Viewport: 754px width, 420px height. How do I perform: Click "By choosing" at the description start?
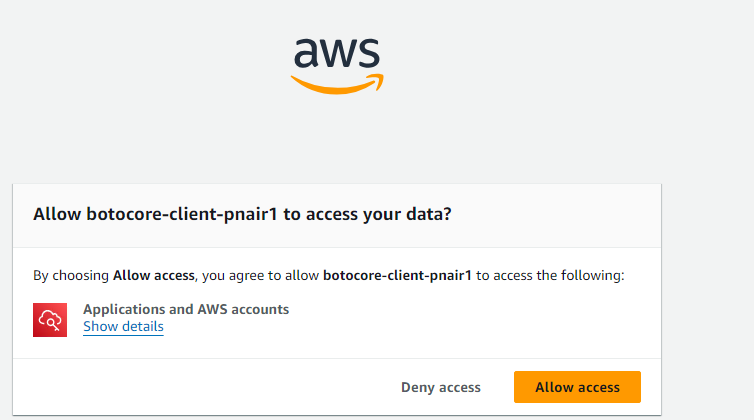71,274
